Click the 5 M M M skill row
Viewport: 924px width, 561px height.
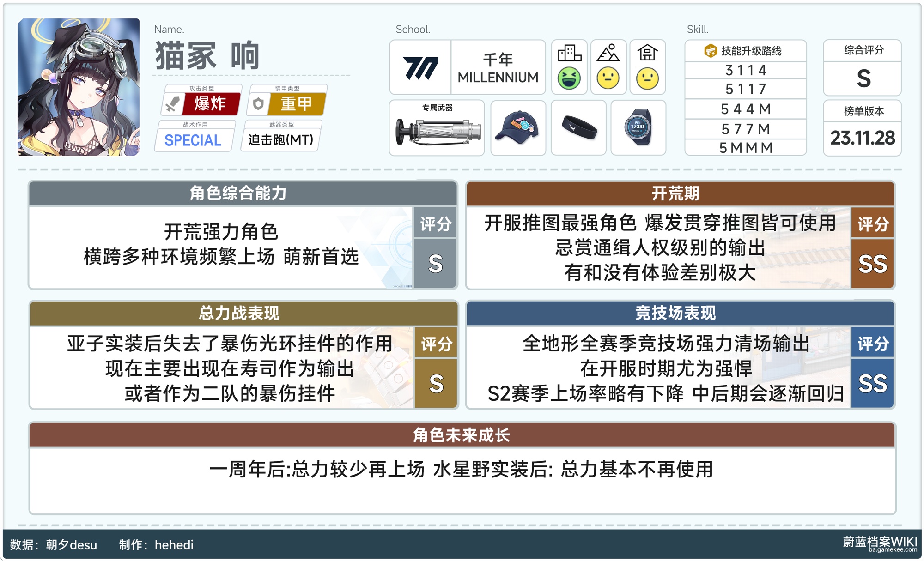pyautogui.click(x=746, y=148)
